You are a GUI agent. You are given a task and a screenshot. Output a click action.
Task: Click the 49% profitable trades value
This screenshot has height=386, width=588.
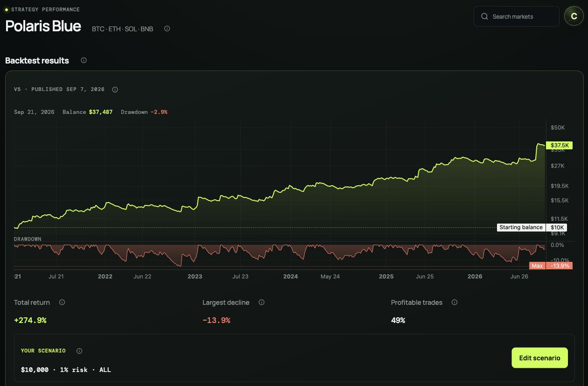tap(398, 320)
